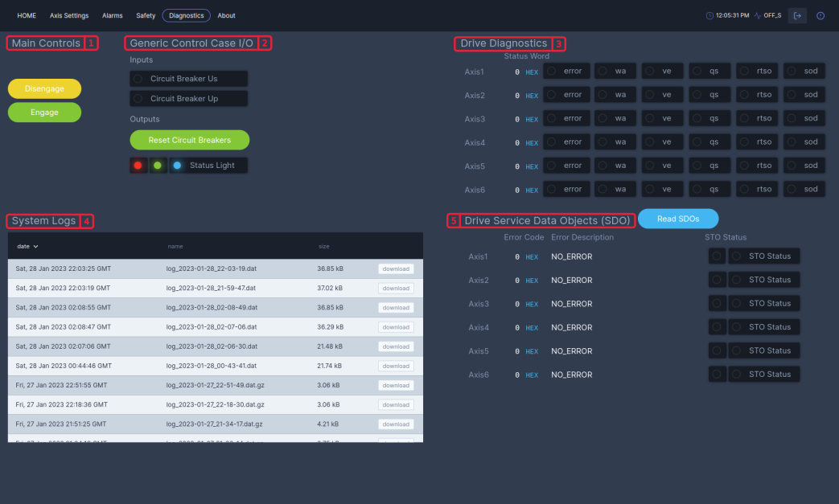Open the Axis Settings page

point(69,15)
